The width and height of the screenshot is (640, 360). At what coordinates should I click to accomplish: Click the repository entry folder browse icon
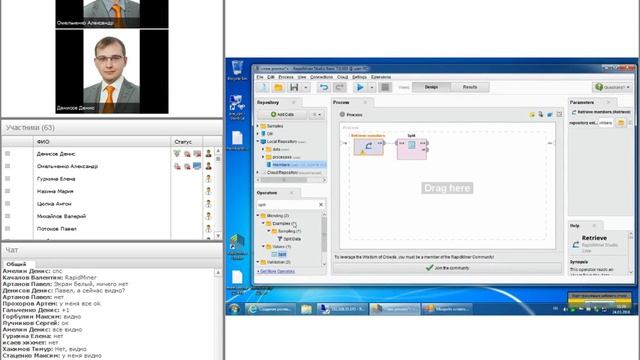coord(620,123)
